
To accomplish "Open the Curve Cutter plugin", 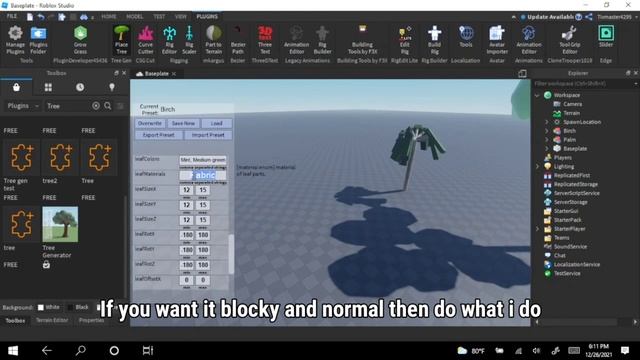I will (x=145, y=40).
